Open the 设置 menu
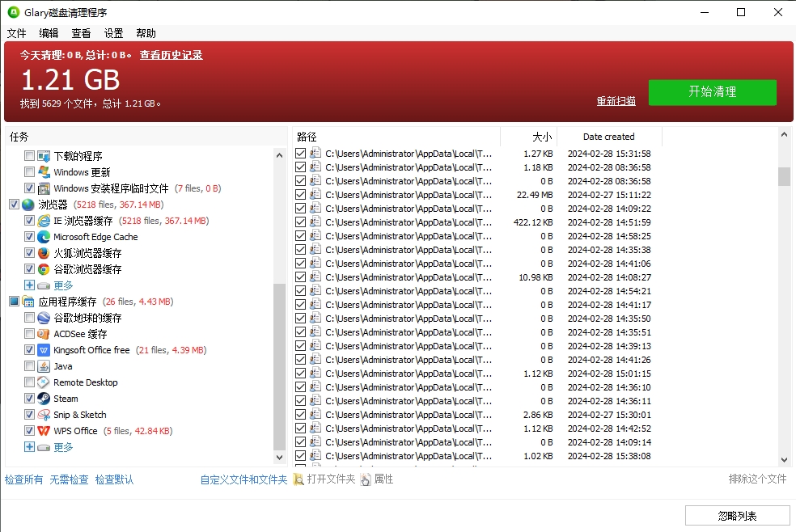 click(x=113, y=33)
